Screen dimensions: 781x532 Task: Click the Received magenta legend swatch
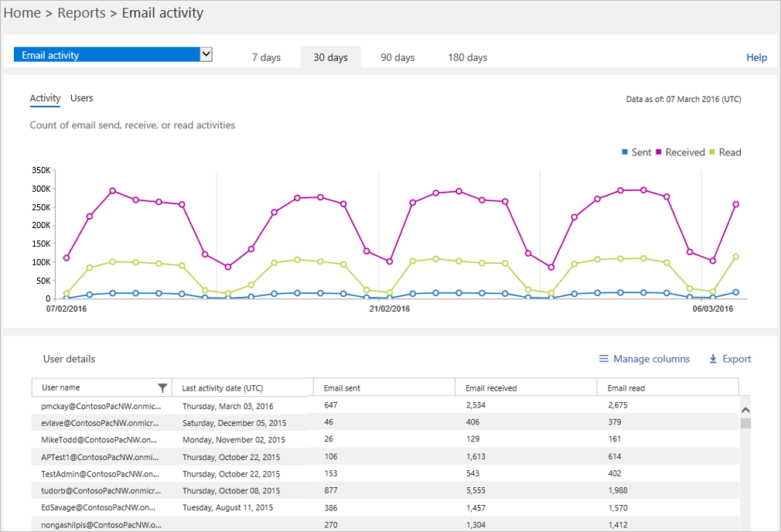click(659, 152)
